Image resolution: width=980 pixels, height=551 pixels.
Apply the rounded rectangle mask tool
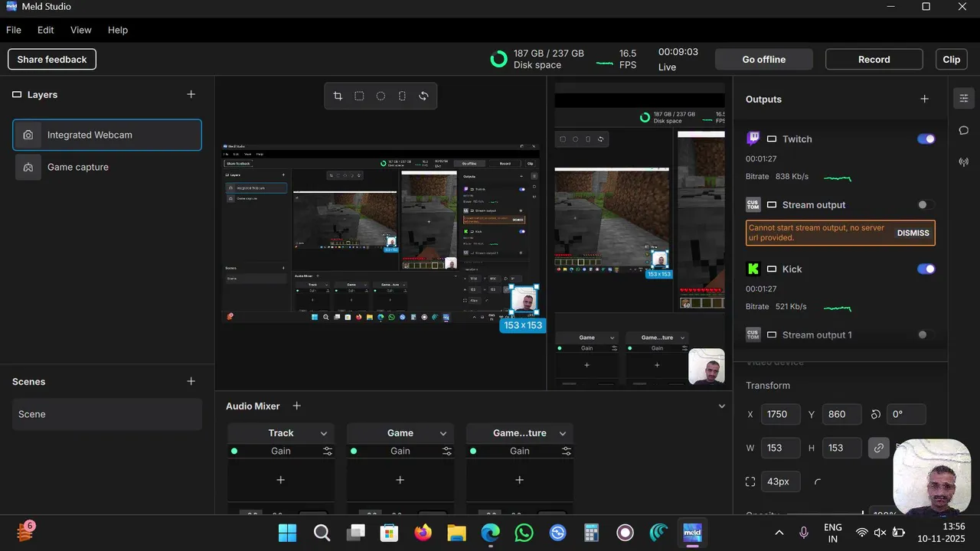[359, 96]
